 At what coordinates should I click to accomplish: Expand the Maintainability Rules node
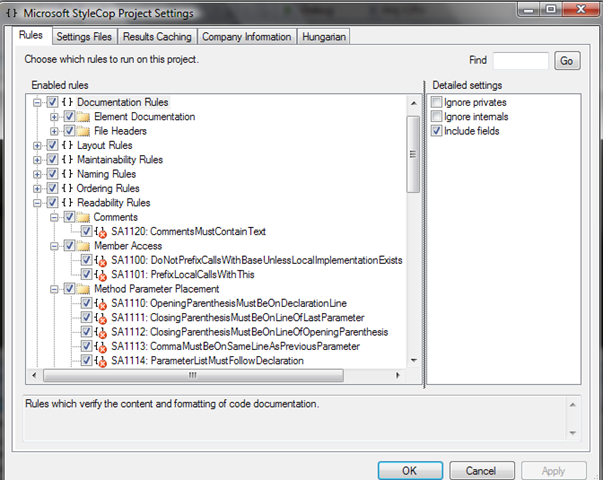tap(37, 160)
